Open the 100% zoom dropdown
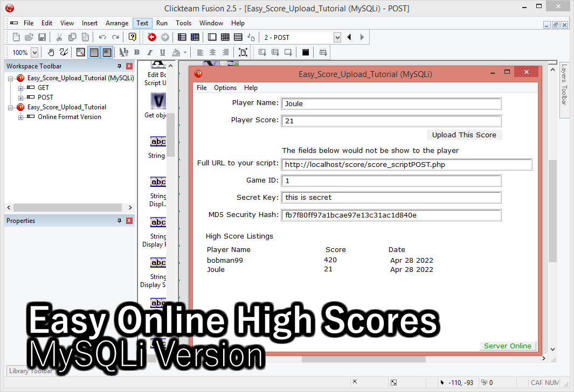The image size is (574, 392). click(34, 53)
